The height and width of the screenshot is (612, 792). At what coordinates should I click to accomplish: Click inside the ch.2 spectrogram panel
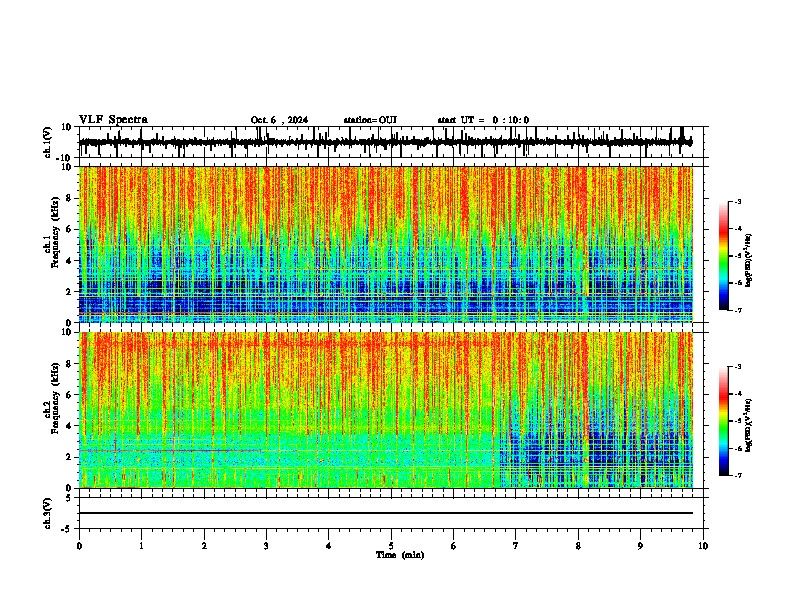click(x=385, y=410)
